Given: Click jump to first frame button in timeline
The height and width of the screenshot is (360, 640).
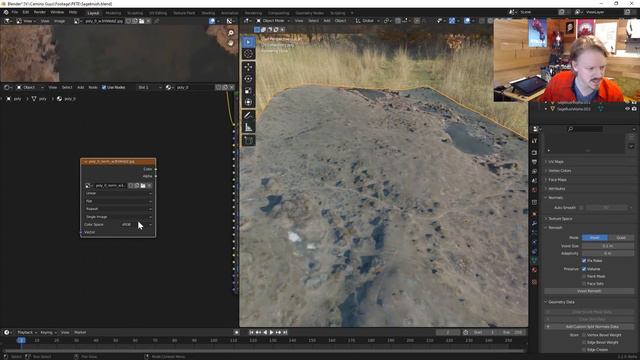Looking at the screenshot, I should (x=251, y=332).
